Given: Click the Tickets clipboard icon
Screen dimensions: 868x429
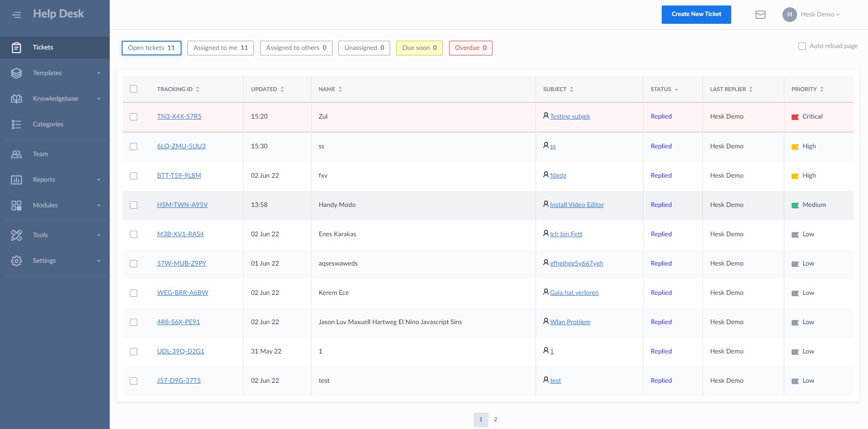Looking at the screenshot, I should point(16,47).
